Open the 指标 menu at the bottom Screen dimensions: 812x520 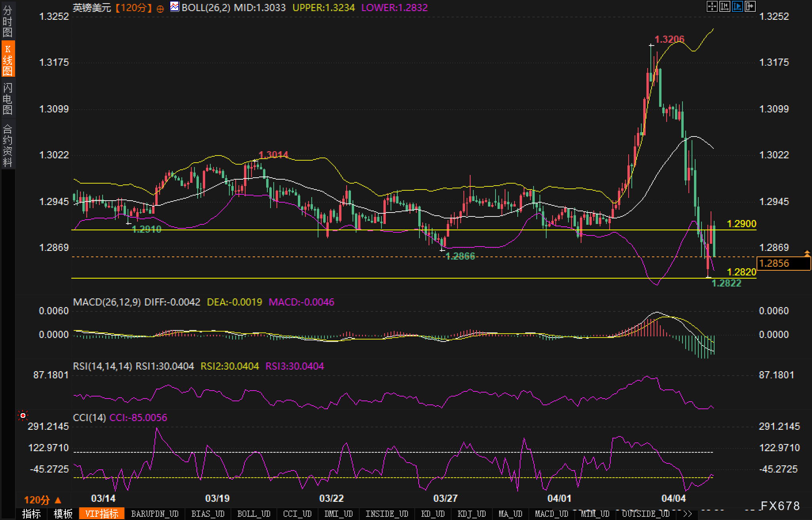click(x=32, y=514)
